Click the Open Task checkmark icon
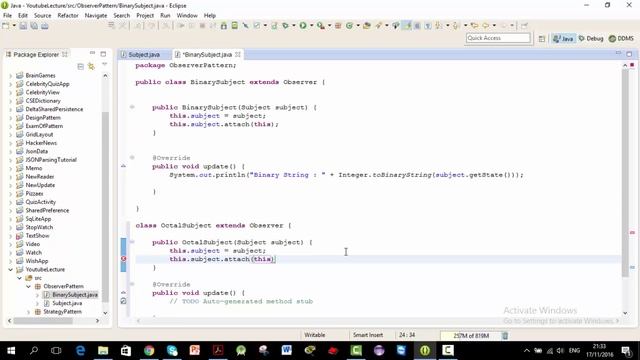 click(257, 26)
